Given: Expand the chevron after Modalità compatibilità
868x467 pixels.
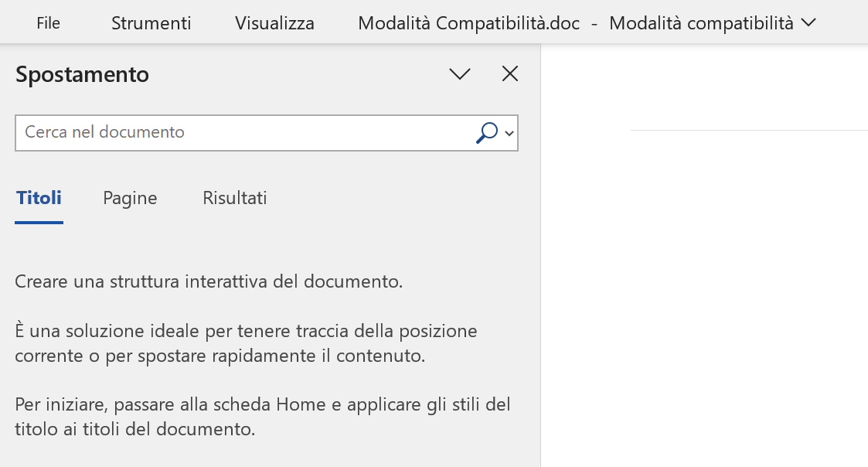Looking at the screenshot, I should [808, 22].
